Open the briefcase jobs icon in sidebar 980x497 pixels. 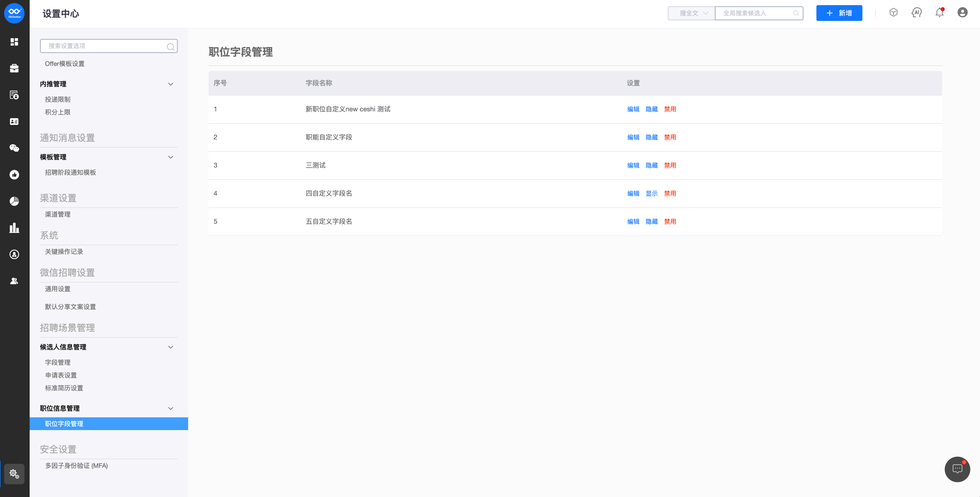point(15,68)
